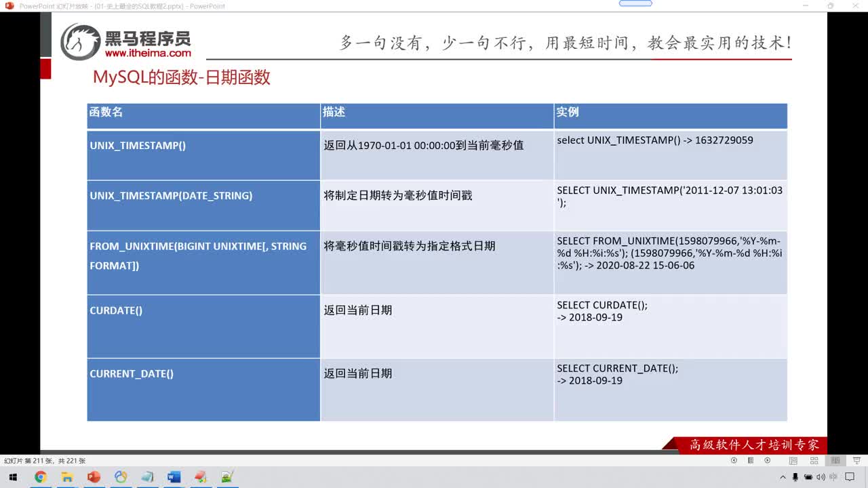Advance to next slide using status bar arrow

point(768,460)
